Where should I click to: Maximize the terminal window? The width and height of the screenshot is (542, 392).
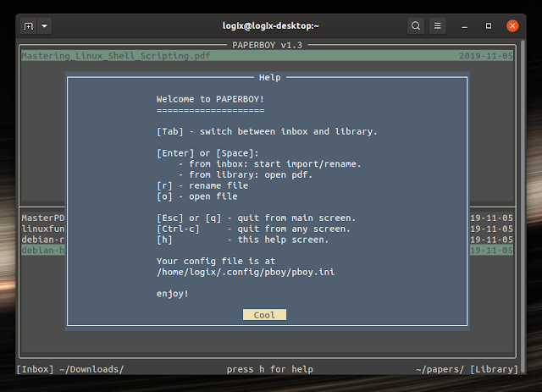pos(489,26)
